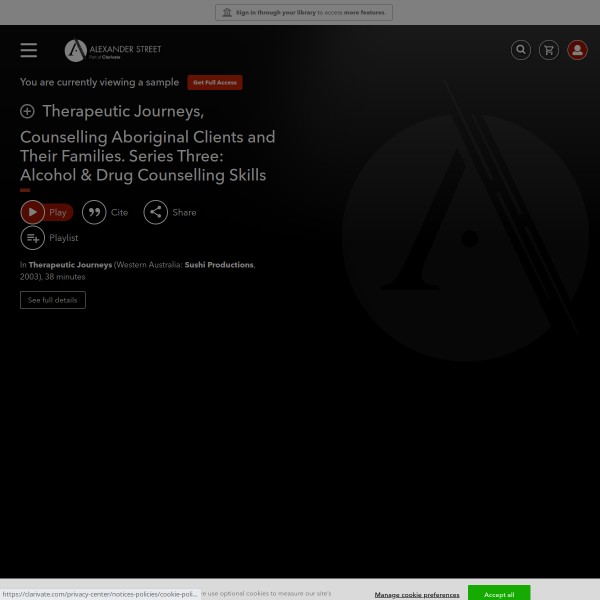Click the Share icon
600x600 pixels.
tap(155, 212)
